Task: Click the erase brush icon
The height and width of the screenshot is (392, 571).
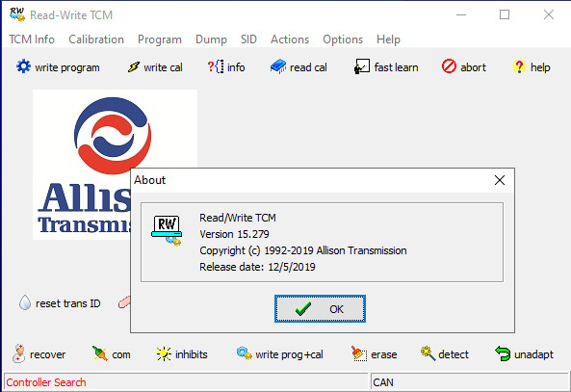Action: 359,353
